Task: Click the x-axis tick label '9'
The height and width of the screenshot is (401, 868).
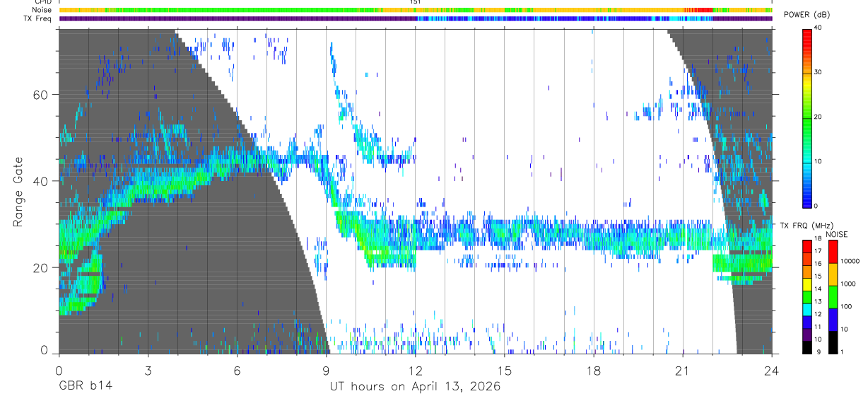Action: [326, 371]
